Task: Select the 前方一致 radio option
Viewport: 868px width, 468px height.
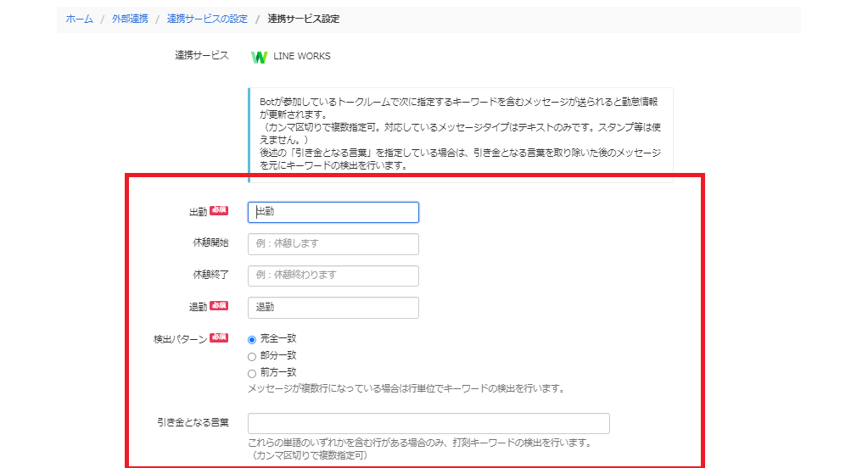Action: coord(252,373)
